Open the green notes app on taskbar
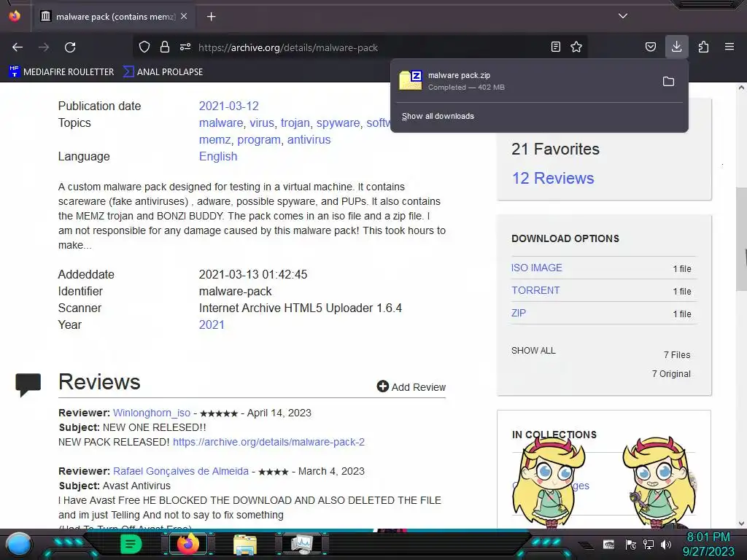 [x=131, y=544]
